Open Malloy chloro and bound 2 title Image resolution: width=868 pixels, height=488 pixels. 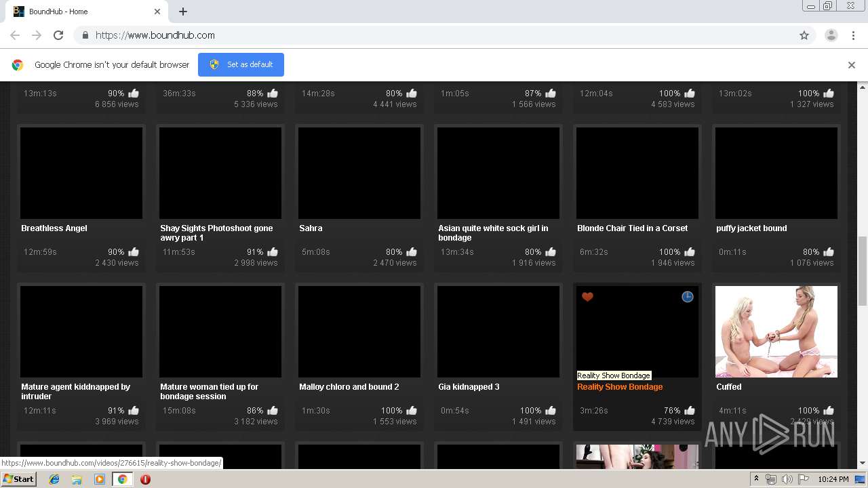point(349,387)
